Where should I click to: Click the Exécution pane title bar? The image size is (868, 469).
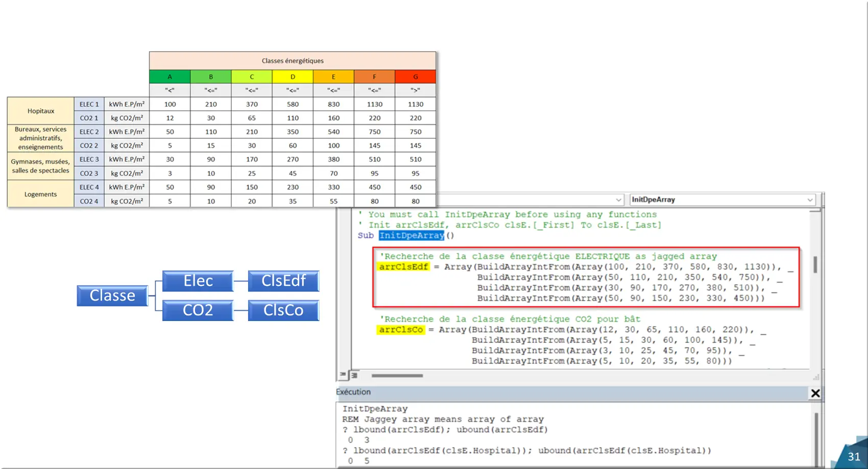(572, 392)
